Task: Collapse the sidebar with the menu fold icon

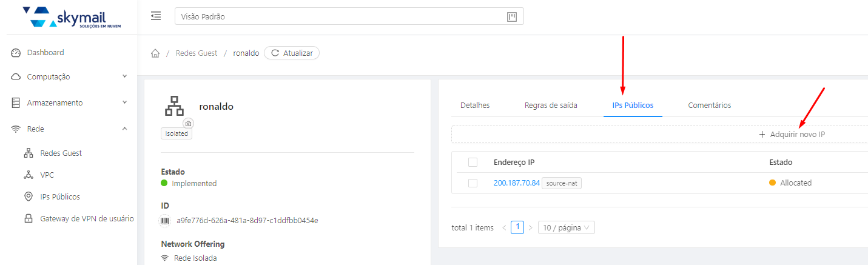Action: pyautogui.click(x=156, y=16)
